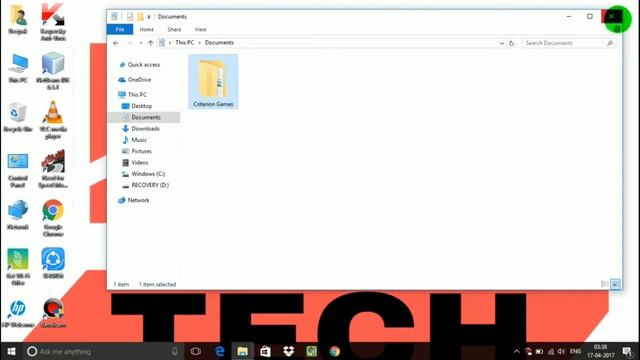The height and width of the screenshot is (360, 640).
Task: Select the Control Panel desktop icon
Action: (x=18, y=170)
